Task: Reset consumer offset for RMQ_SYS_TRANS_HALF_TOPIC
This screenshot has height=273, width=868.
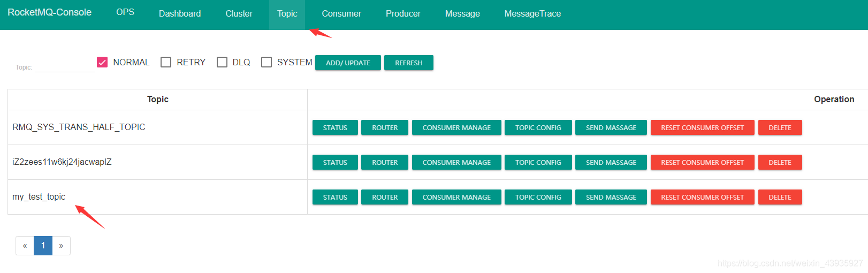Action: pos(703,127)
